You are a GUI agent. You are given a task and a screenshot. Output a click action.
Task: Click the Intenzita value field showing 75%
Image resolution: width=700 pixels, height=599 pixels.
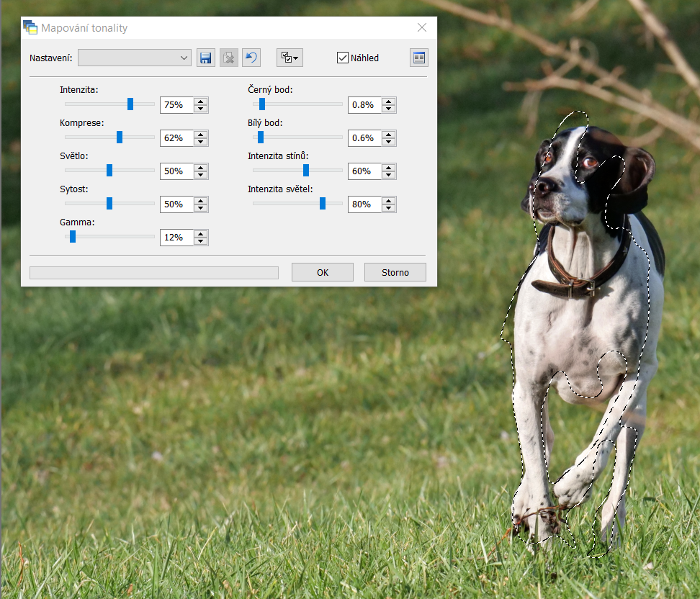[x=176, y=105]
